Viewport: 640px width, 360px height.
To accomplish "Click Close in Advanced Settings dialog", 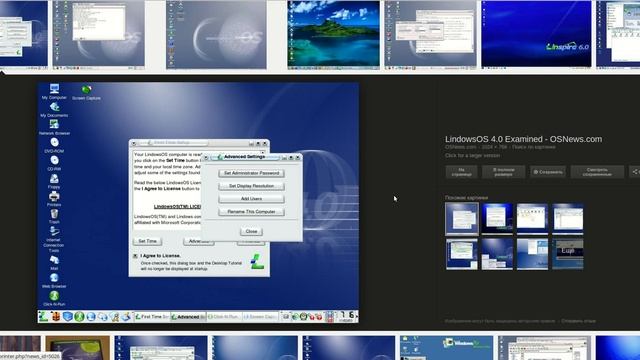I will (x=251, y=231).
